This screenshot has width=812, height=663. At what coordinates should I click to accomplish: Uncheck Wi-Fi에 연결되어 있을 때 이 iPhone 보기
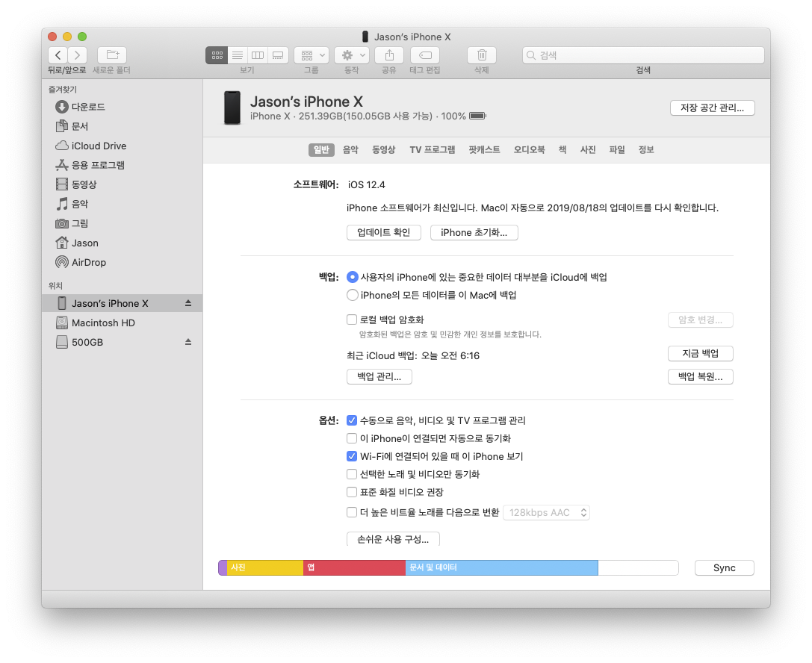(352, 456)
